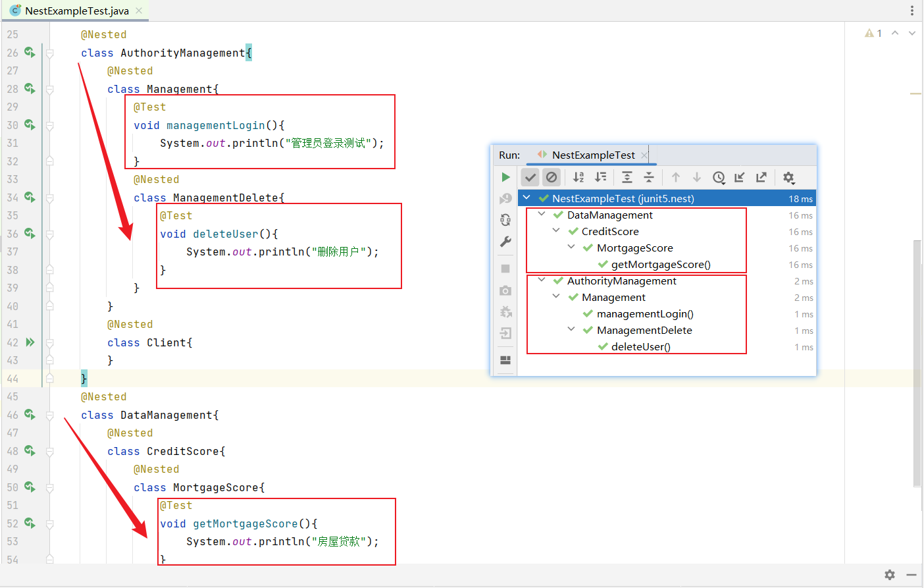The height and width of the screenshot is (588, 924).
Task: Collapse the AuthorityManagement test node
Action: [542, 280]
